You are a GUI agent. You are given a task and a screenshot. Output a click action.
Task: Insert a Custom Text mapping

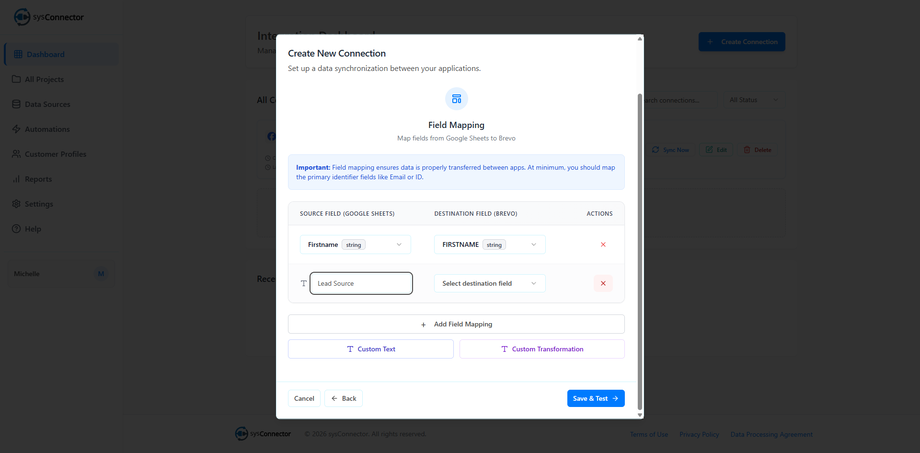[371, 349]
